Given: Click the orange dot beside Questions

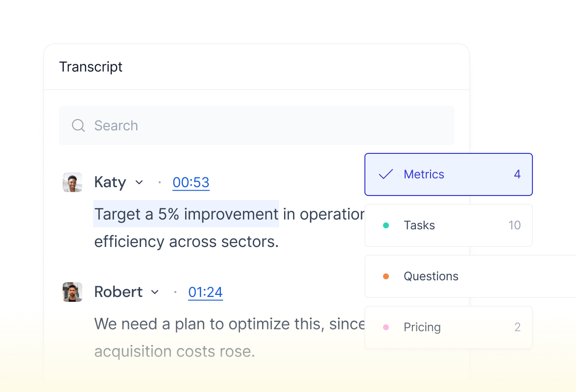Looking at the screenshot, I should point(386,276).
